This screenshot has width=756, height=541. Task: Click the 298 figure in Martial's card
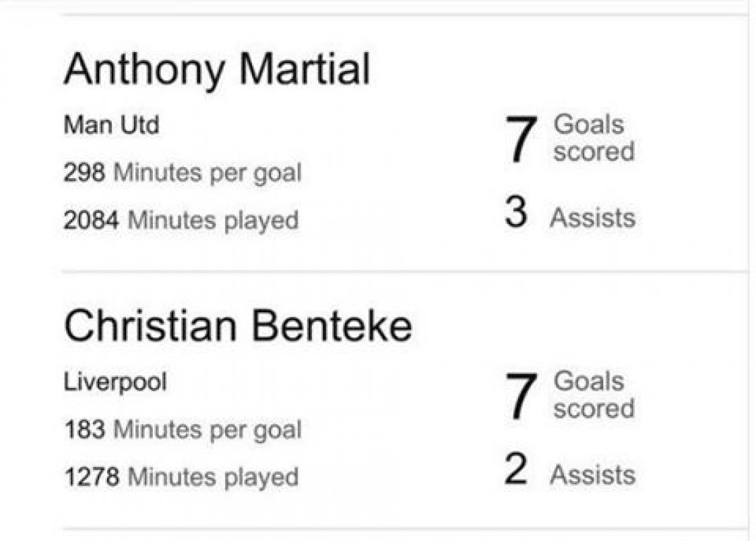point(84,173)
